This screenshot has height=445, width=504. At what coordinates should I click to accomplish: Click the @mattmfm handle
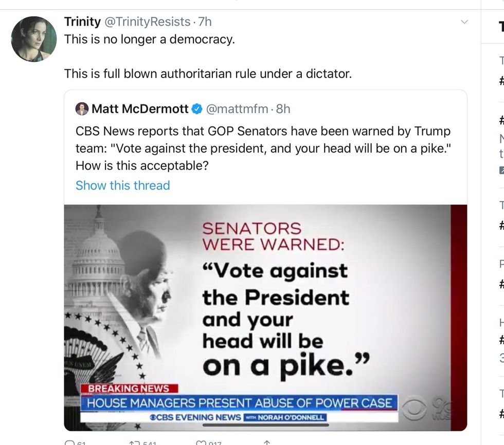click(237, 109)
